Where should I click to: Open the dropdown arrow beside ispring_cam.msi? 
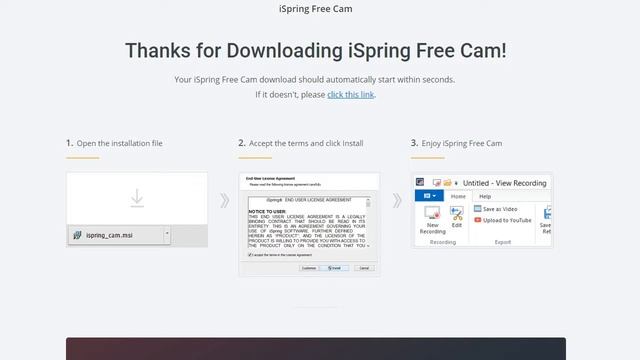pos(167,233)
